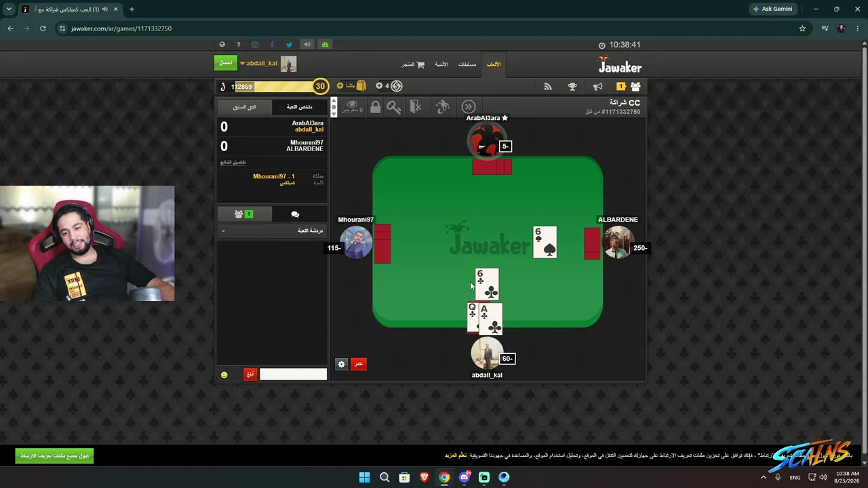This screenshot has width=868, height=488.
Task: Open Brave browser from the taskbar
Action: point(424,477)
